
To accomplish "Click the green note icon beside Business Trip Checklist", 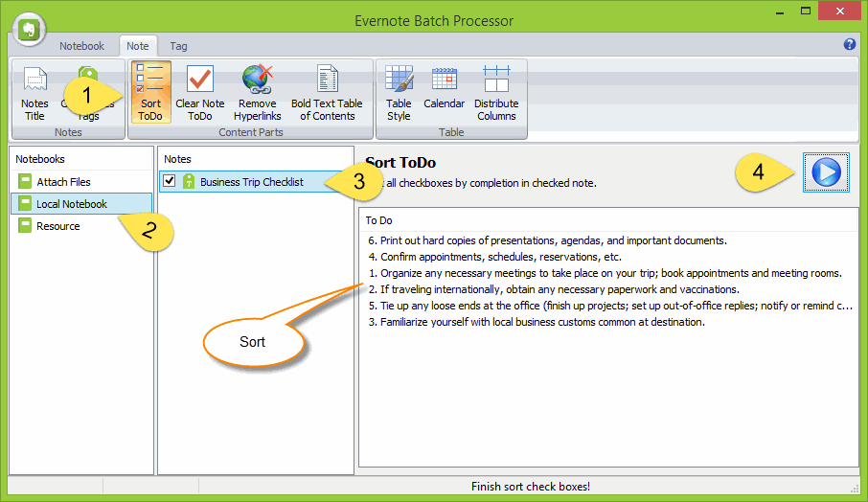I will coord(189,181).
